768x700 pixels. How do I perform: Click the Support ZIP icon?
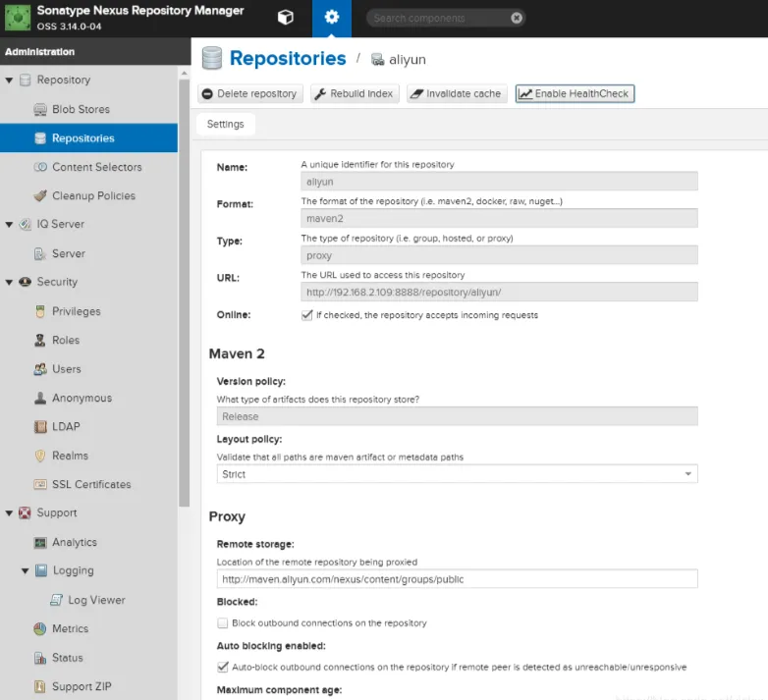[x=40, y=687]
